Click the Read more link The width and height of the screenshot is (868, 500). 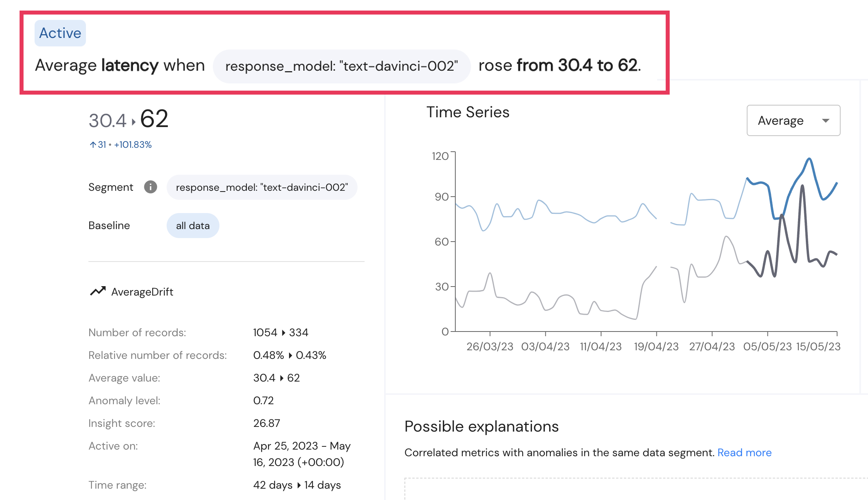(x=744, y=452)
